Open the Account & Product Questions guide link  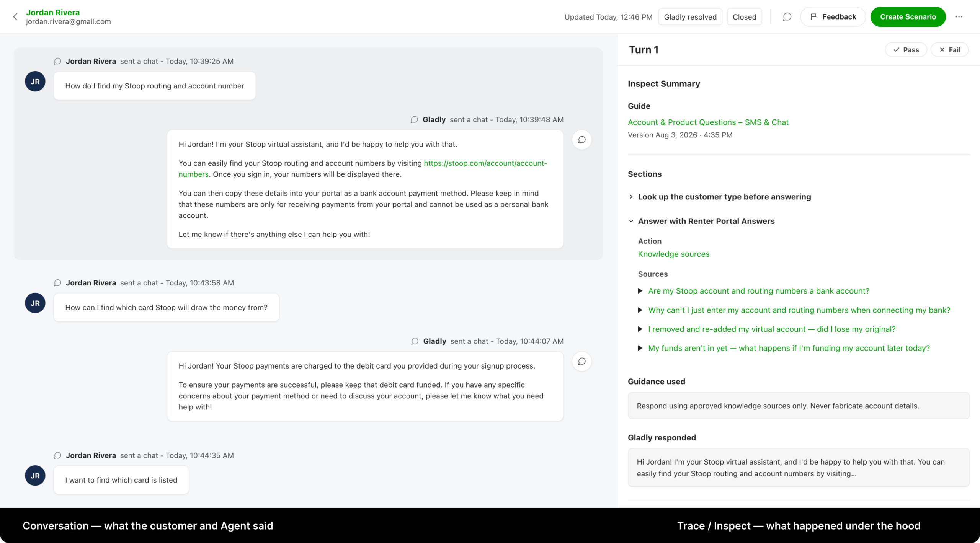(708, 122)
